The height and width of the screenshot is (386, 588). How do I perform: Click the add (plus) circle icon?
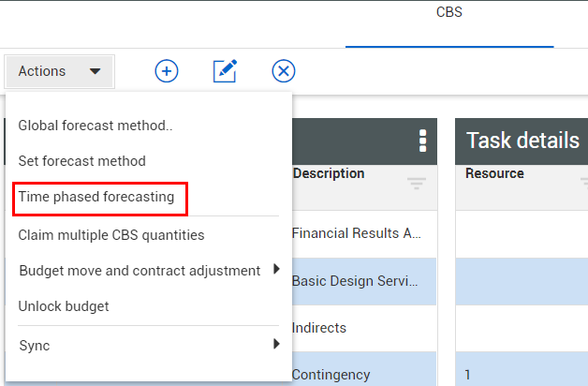pyautogui.click(x=167, y=71)
